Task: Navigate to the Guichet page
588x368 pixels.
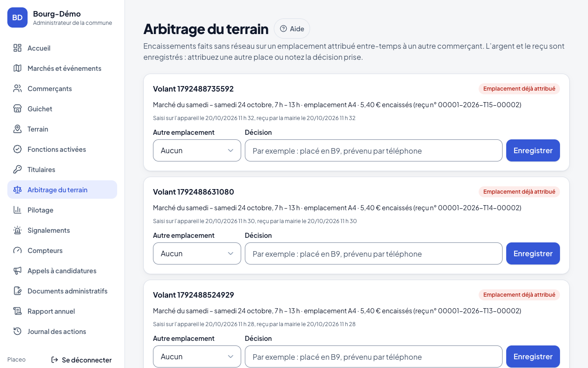Action: pos(62,109)
